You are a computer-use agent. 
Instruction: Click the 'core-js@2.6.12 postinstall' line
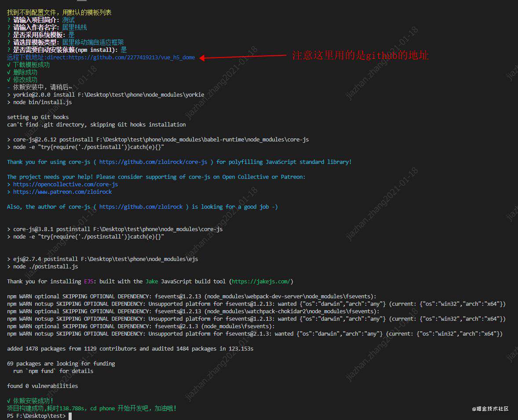[158, 140]
